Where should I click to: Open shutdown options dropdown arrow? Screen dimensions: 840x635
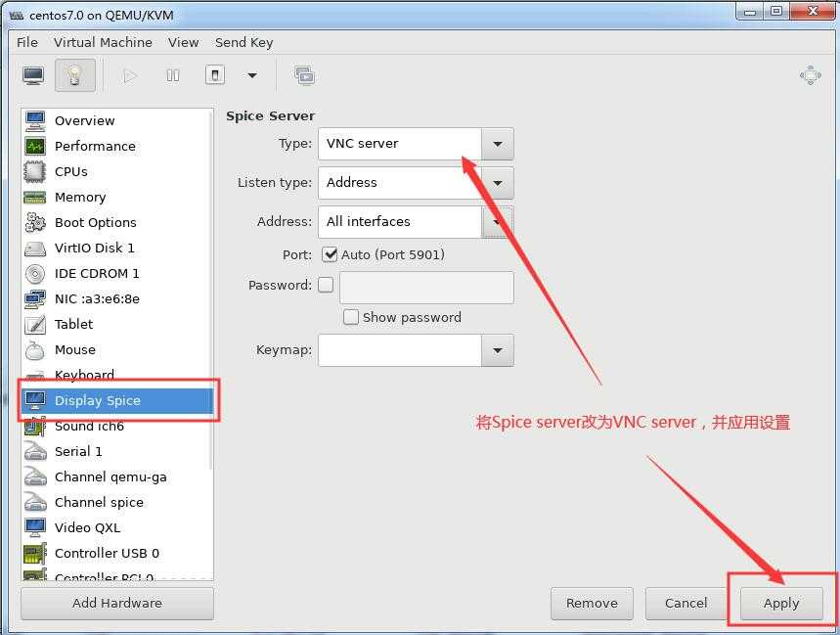[x=251, y=75]
